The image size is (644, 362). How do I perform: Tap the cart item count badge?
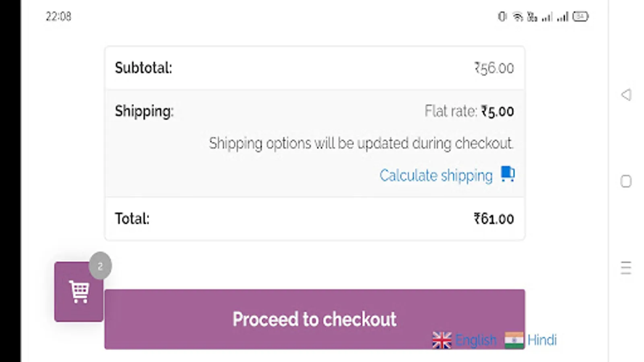point(100,266)
